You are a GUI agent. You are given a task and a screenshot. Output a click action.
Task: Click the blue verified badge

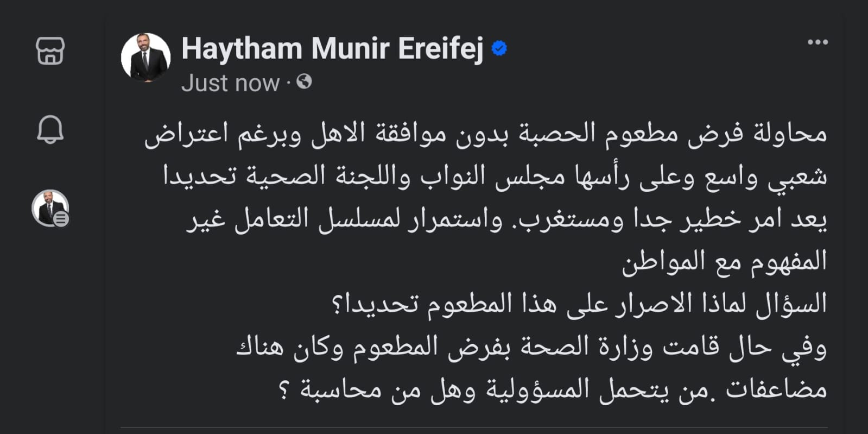tap(499, 49)
